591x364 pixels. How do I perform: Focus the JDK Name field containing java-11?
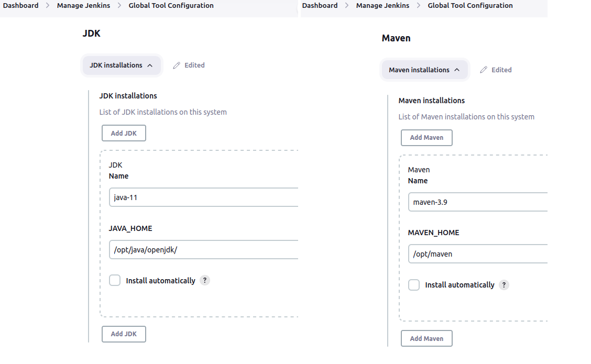(x=203, y=197)
